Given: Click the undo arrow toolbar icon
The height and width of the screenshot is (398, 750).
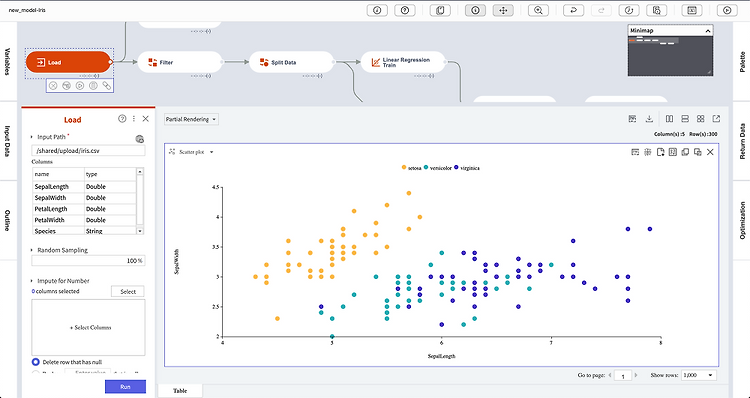Looking at the screenshot, I should (573, 10).
